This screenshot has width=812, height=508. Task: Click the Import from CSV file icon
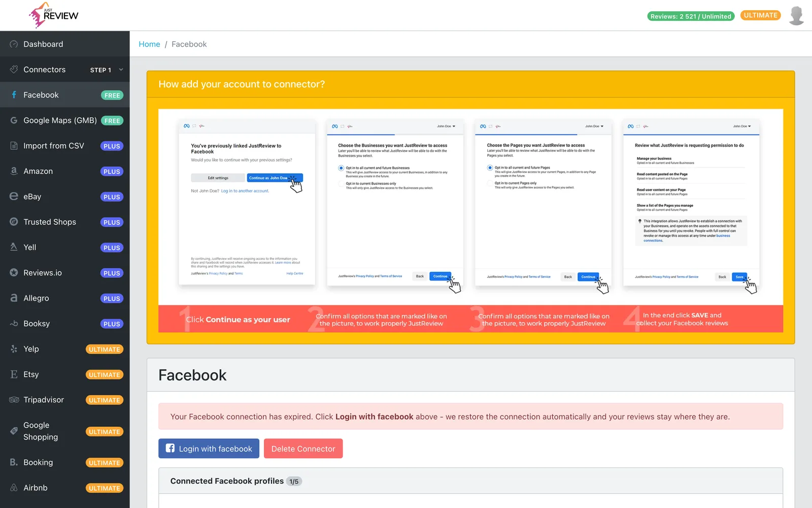pyautogui.click(x=14, y=146)
